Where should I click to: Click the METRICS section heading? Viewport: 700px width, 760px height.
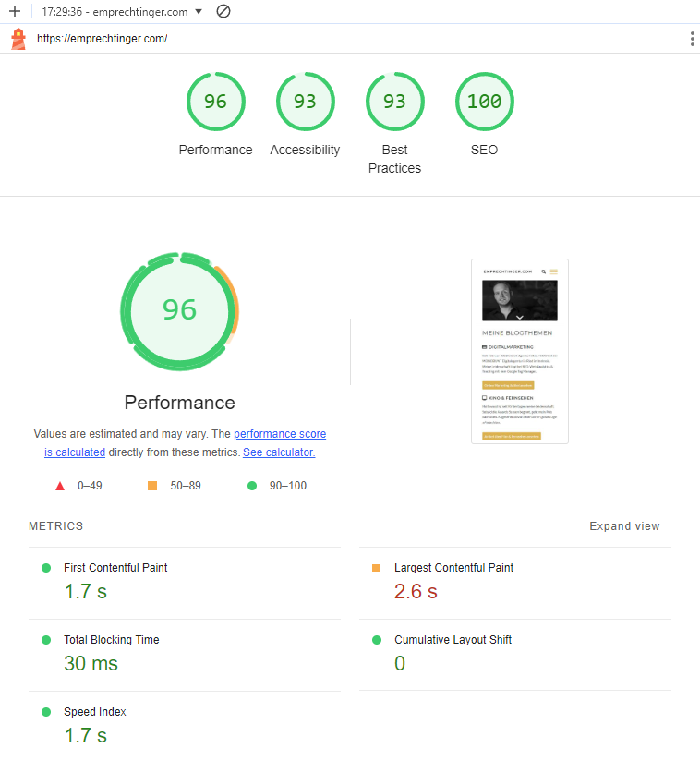(x=55, y=526)
